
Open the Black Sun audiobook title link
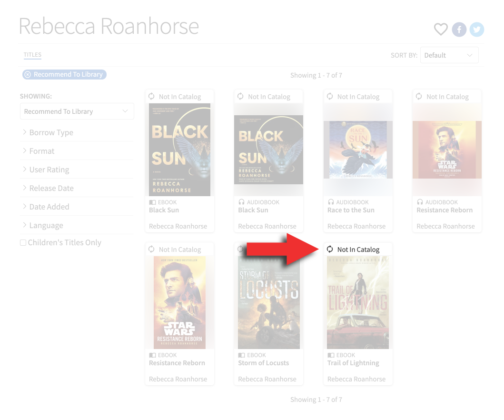point(253,210)
